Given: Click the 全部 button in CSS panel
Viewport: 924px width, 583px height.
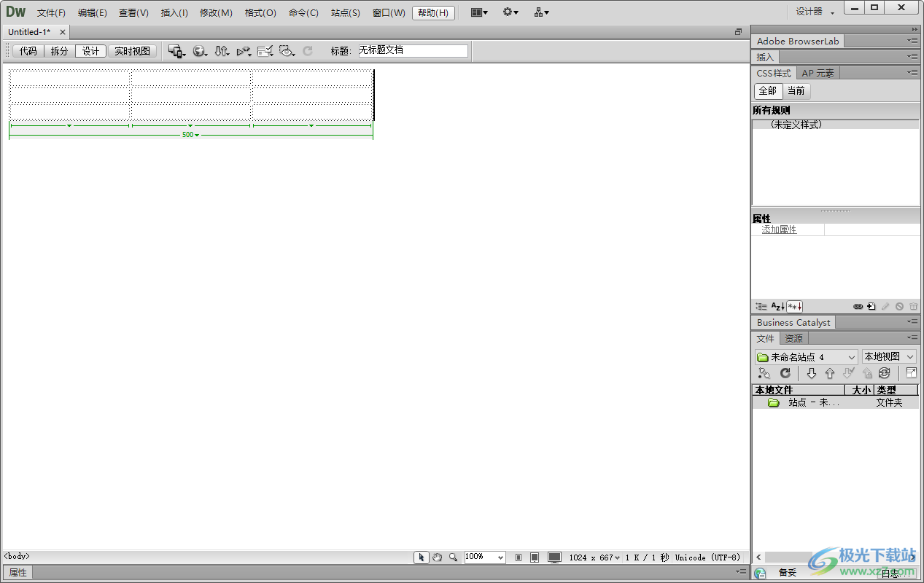Looking at the screenshot, I should point(768,91).
